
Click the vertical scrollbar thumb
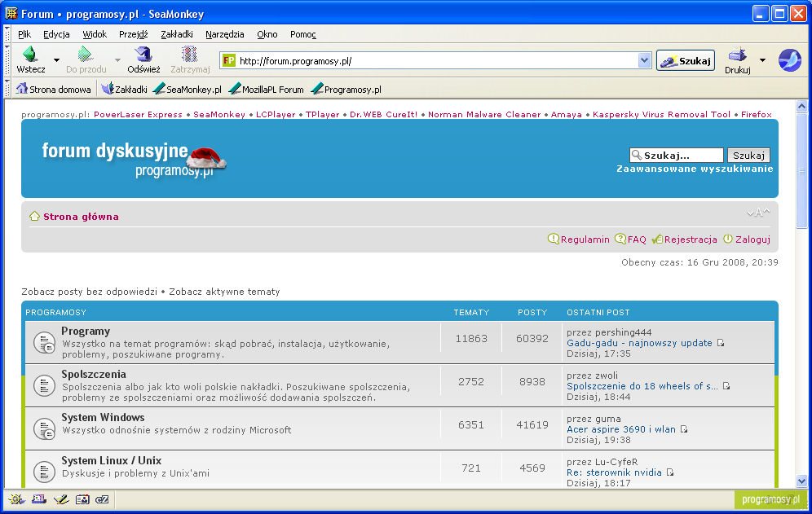[x=801, y=170]
